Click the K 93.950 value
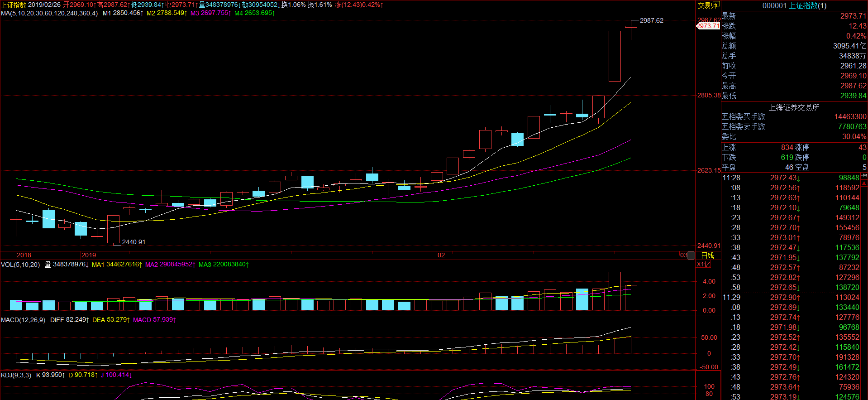 (51, 375)
